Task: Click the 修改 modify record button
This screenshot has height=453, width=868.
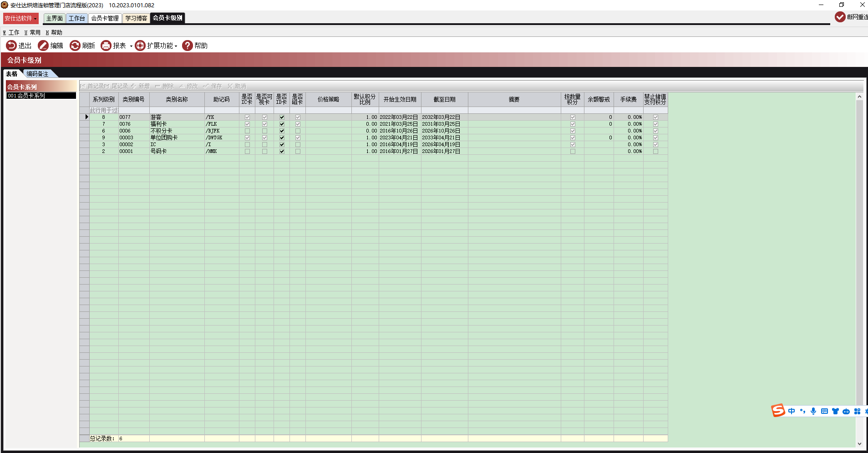Action: [189, 86]
